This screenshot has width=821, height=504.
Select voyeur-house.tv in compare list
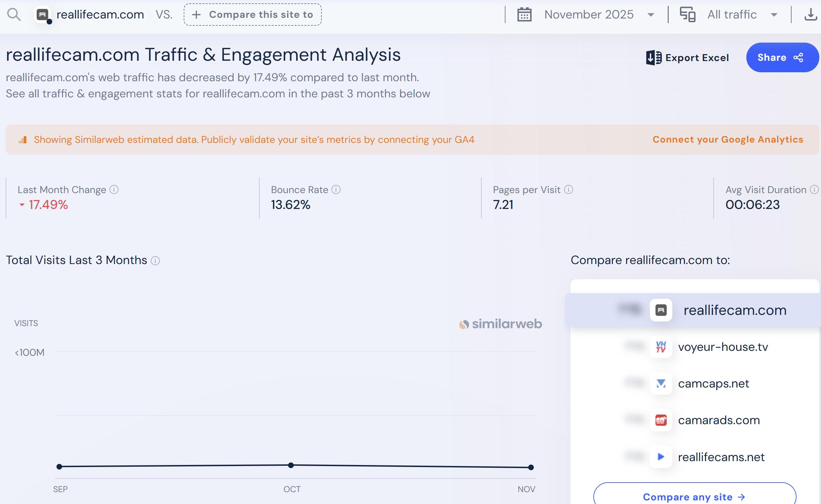(723, 347)
